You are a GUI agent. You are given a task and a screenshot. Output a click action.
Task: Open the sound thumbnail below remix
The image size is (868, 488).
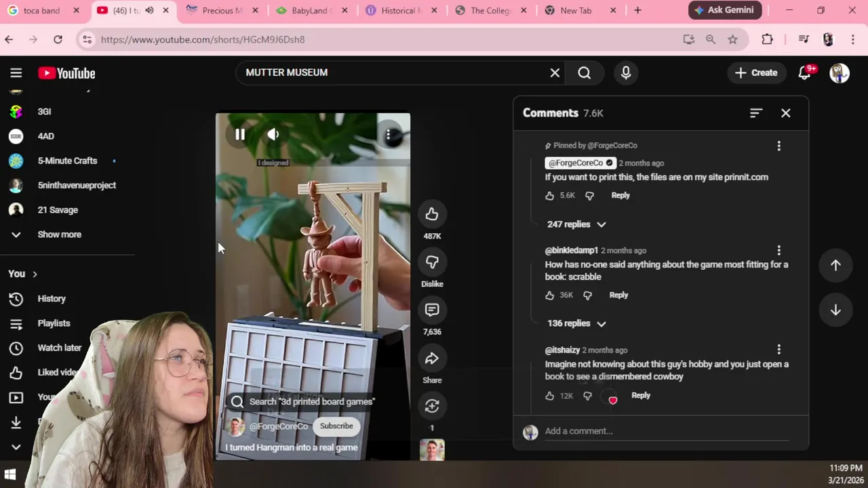[x=432, y=450]
